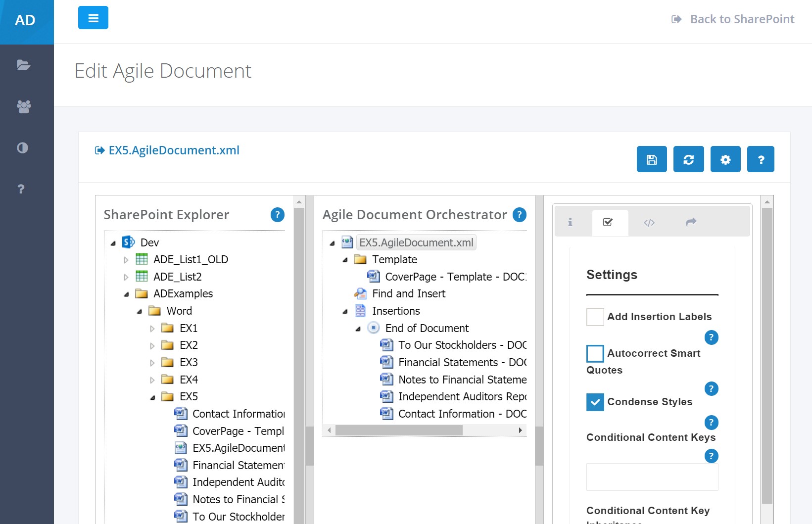This screenshot has width=812, height=524.
Task: Refresh the document with sync icon button
Action: coord(688,159)
